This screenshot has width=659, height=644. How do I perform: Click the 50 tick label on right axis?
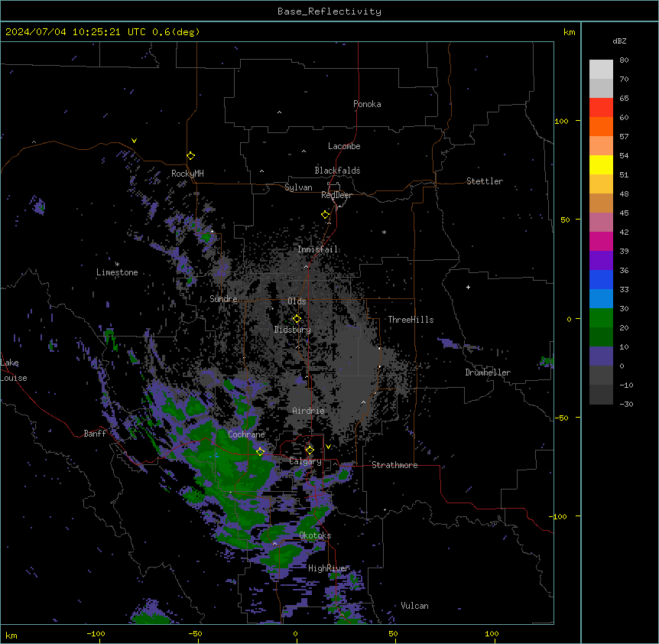point(565,220)
